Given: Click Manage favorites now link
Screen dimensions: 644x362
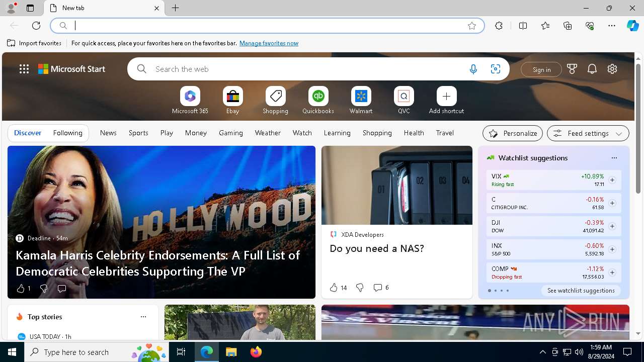Looking at the screenshot, I should [x=269, y=43].
